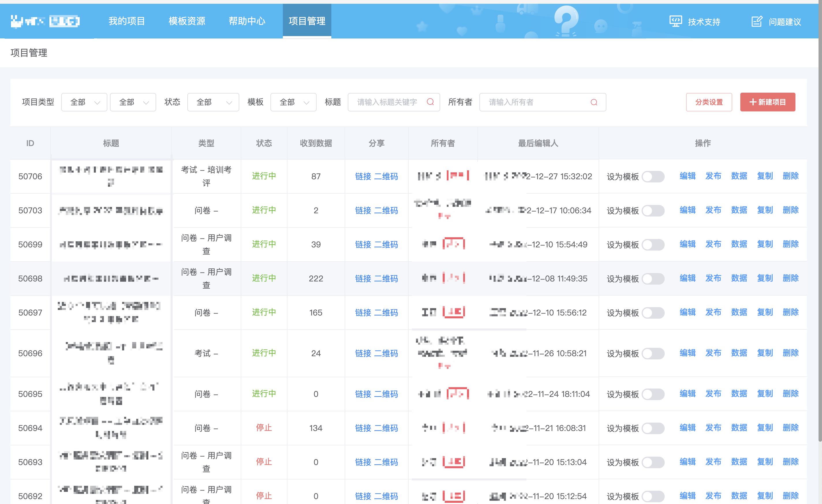The width and height of the screenshot is (822, 504).
Task: Click the search icon in the title keyword field
Action: point(430,102)
